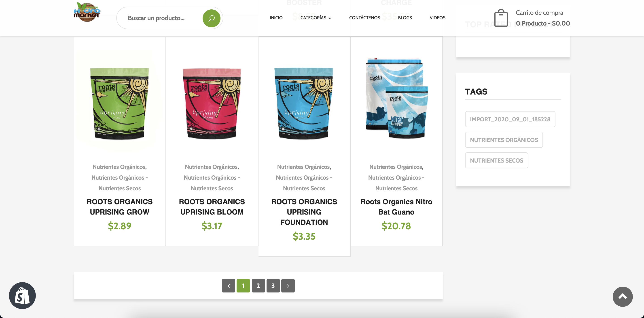
Task: Select pagination page 3
Action: [273, 286]
